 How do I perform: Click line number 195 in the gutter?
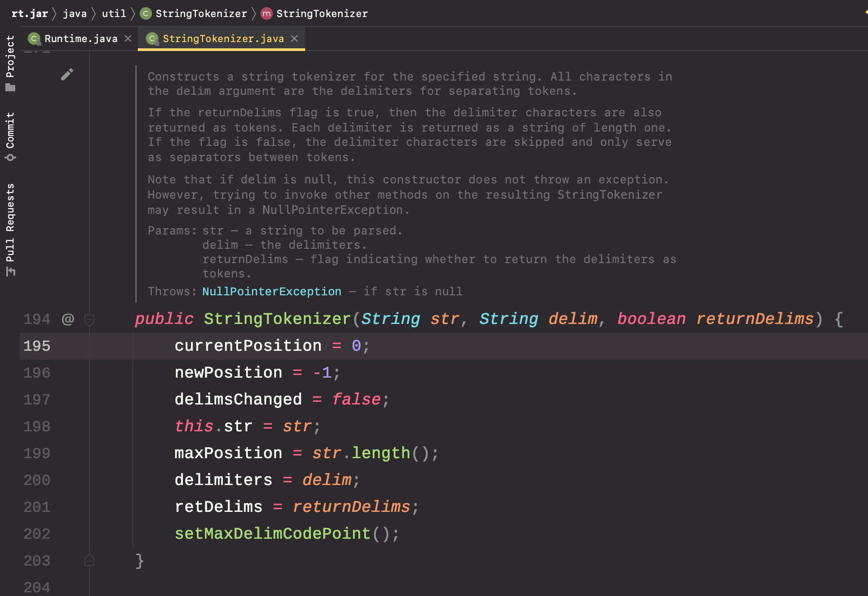[x=37, y=346]
